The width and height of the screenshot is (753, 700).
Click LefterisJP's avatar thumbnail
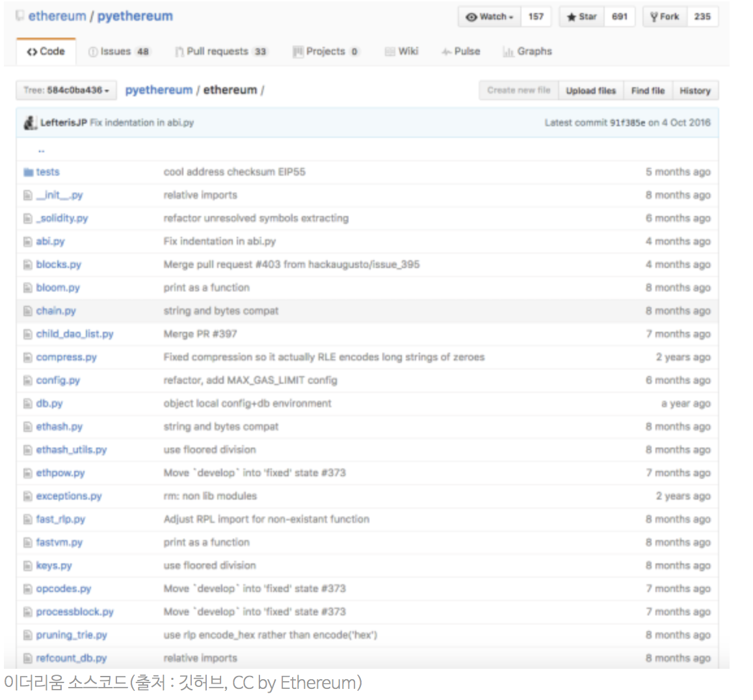[31, 123]
